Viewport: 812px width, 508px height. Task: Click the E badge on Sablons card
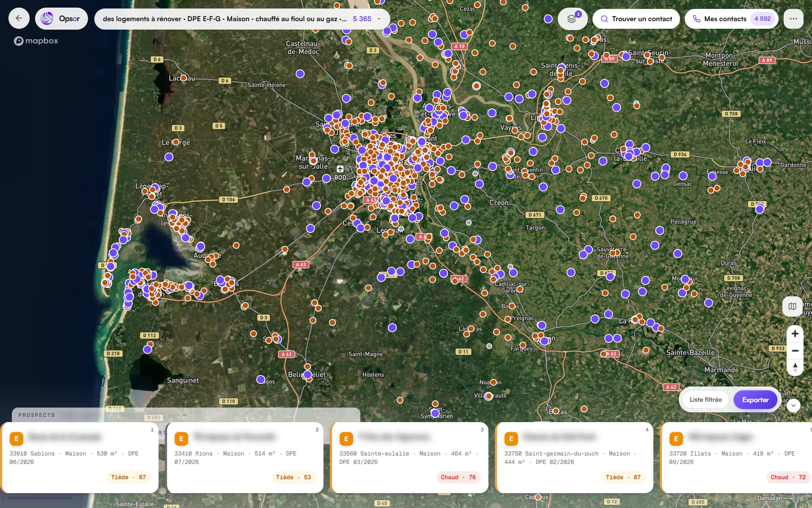coord(16,439)
